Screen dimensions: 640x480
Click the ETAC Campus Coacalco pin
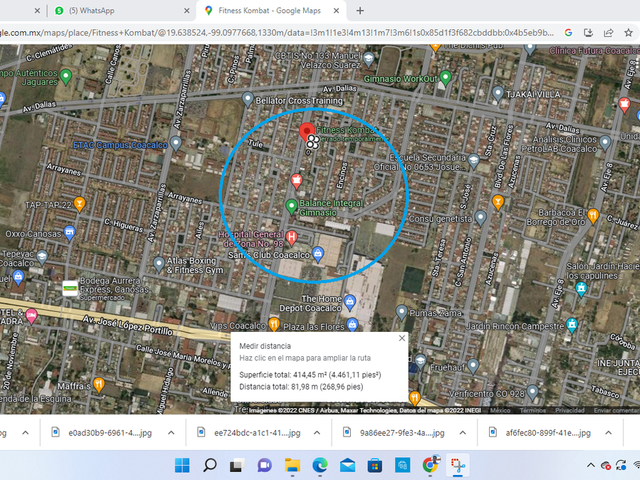click(x=176, y=143)
